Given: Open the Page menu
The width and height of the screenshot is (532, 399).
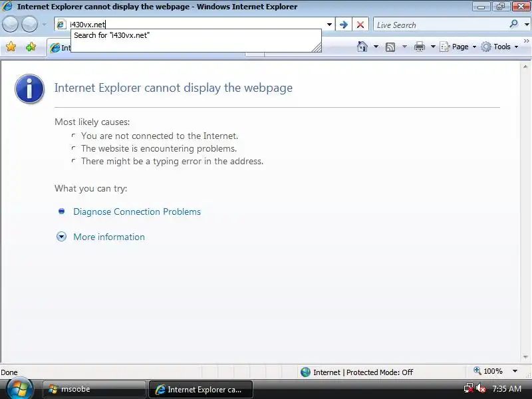Looking at the screenshot, I should (458, 47).
